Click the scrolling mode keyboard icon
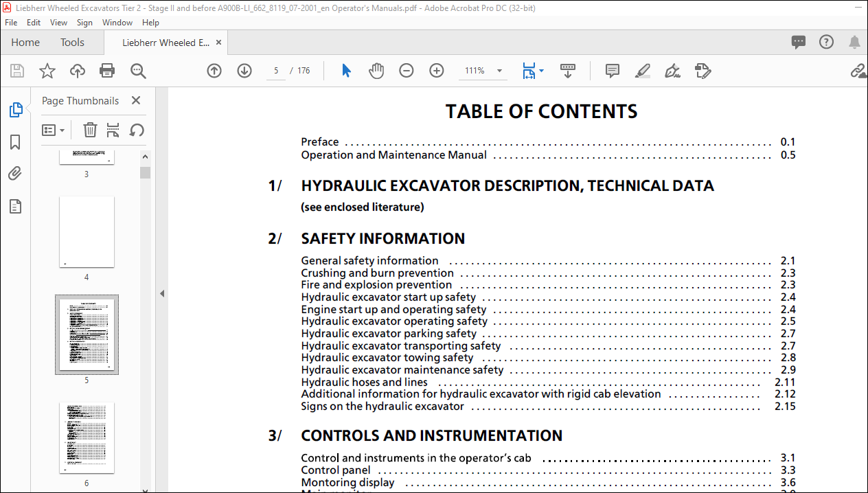The height and width of the screenshot is (493, 868). (x=568, y=71)
